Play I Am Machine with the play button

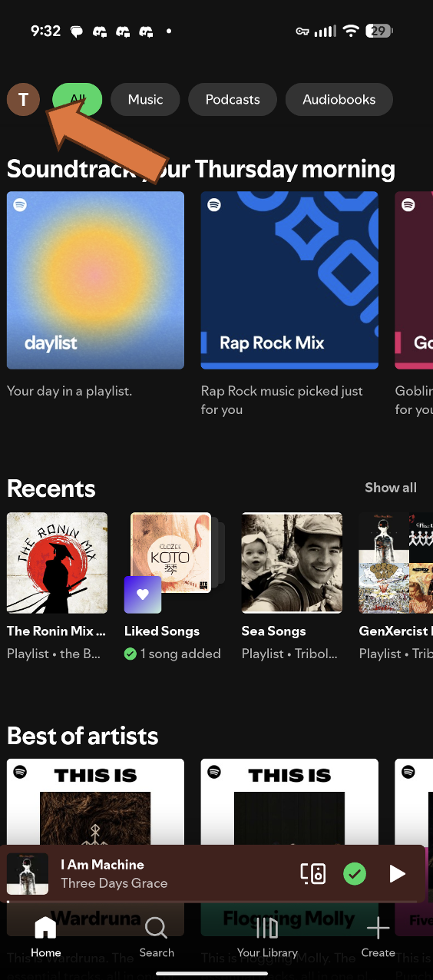tap(397, 873)
